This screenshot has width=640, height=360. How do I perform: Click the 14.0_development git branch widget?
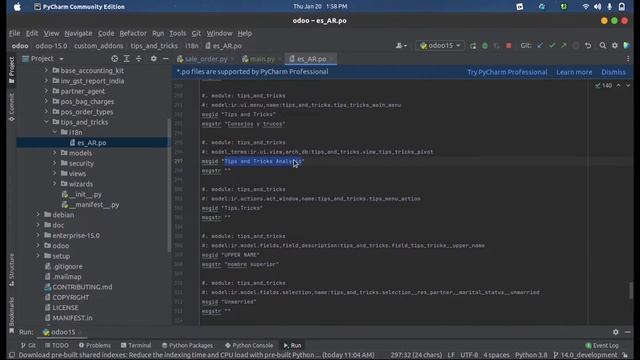point(585,355)
